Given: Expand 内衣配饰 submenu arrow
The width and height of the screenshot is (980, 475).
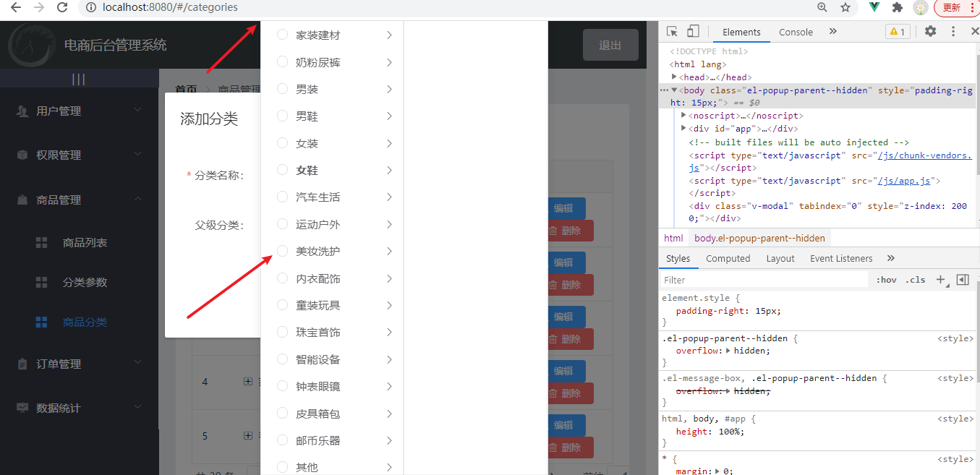Looking at the screenshot, I should coord(389,278).
